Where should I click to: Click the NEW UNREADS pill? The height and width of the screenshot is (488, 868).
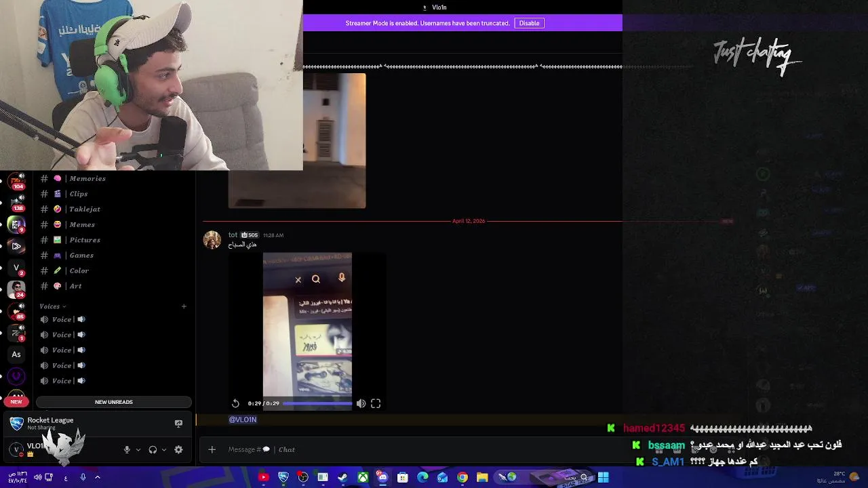point(113,402)
